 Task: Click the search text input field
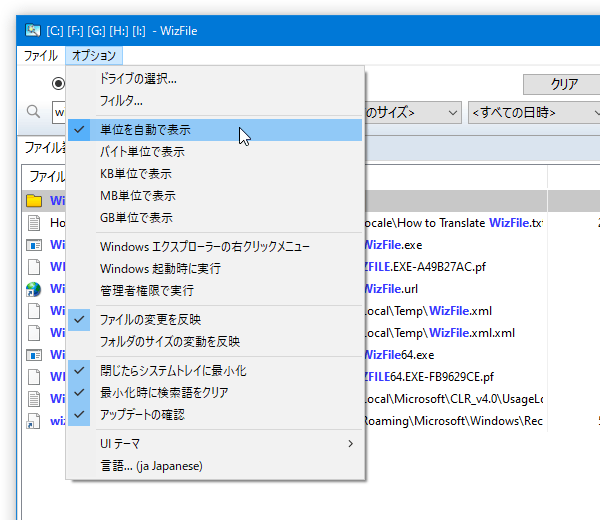(x=59, y=112)
